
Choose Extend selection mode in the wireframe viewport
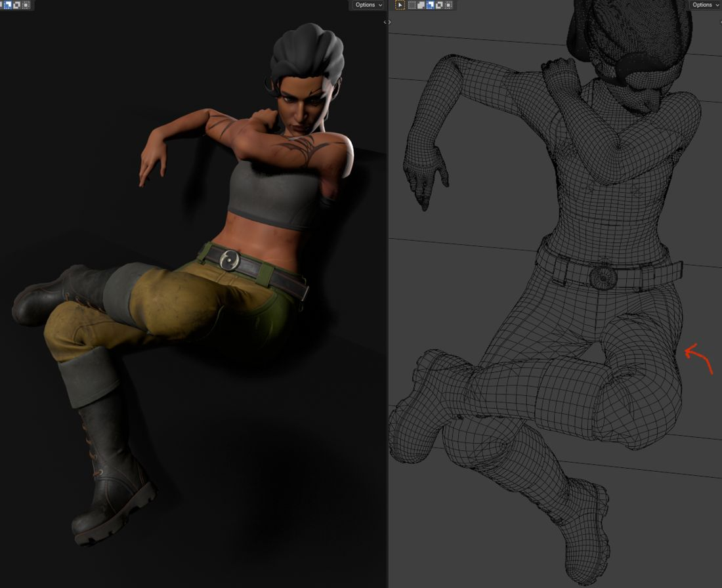421,5
